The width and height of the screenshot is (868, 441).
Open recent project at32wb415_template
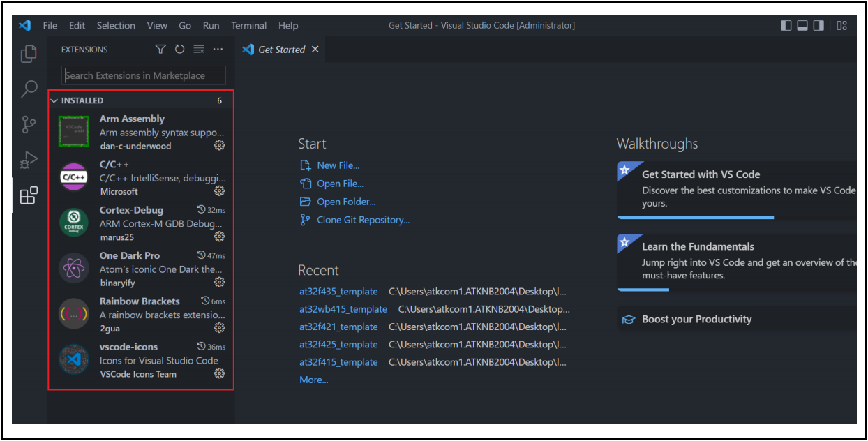[343, 309]
